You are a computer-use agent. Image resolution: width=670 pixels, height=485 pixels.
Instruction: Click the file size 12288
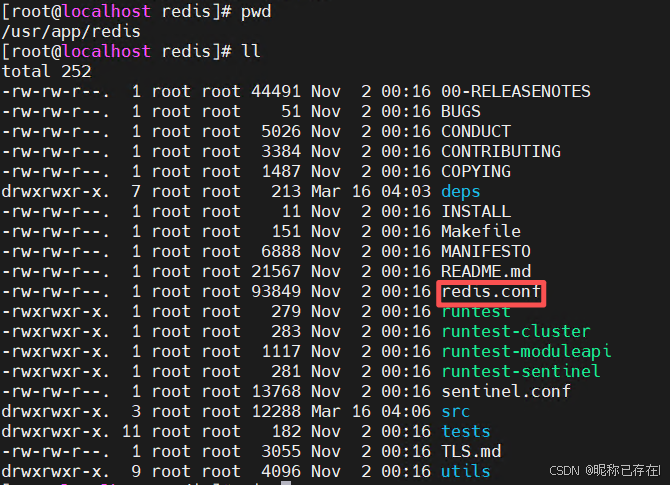click(276, 412)
